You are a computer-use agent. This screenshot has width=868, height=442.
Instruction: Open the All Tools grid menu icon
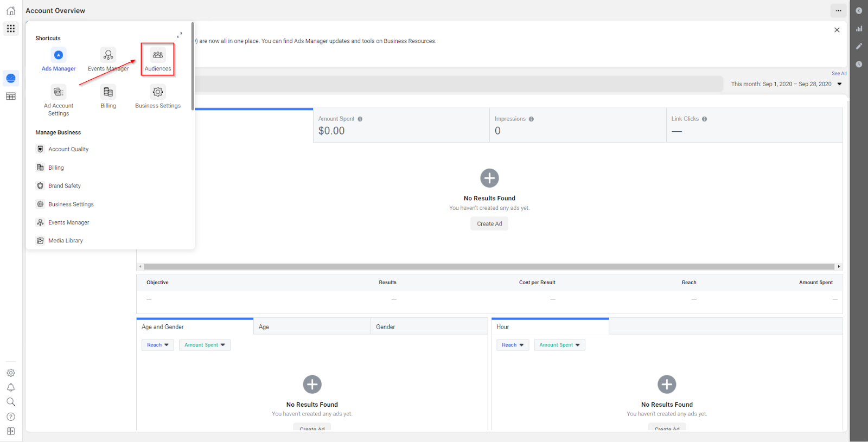[x=11, y=28]
